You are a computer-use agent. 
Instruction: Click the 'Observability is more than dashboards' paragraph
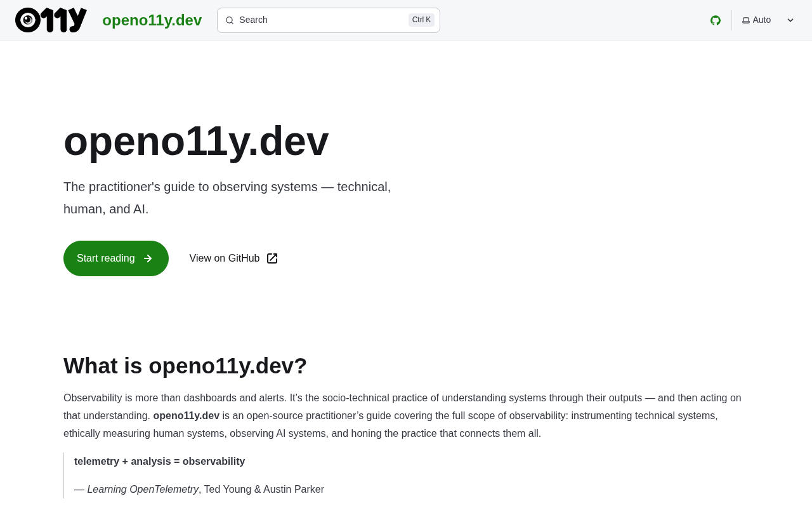click(402, 416)
